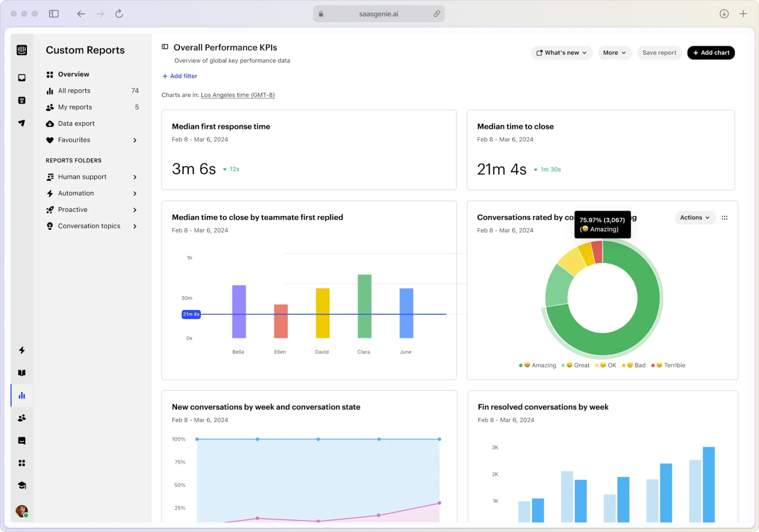Switch to My reports in the sidebar
Image resolution: width=759 pixels, height=532 pixels.
click(x=75, y=107)
